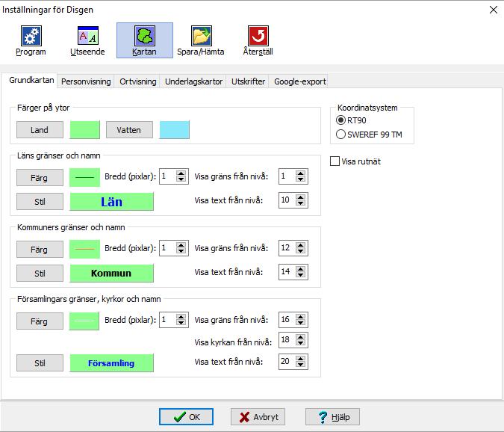Open help with the Hjälp button

332,417
